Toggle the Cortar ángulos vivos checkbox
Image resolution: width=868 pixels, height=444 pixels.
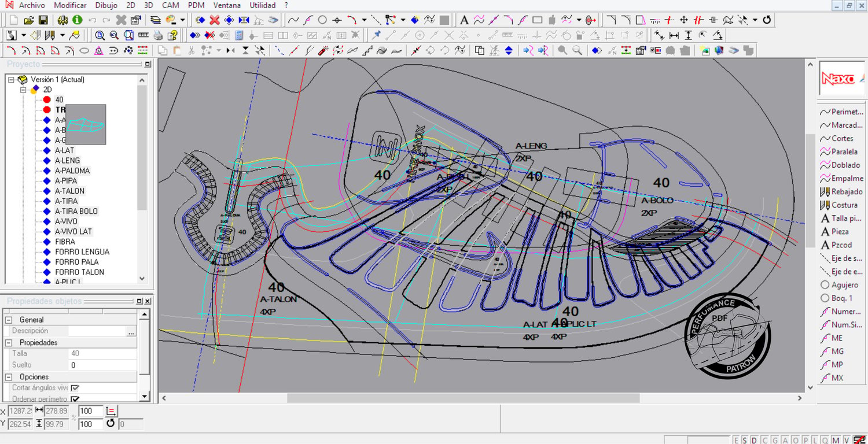[x=75, y=388]
